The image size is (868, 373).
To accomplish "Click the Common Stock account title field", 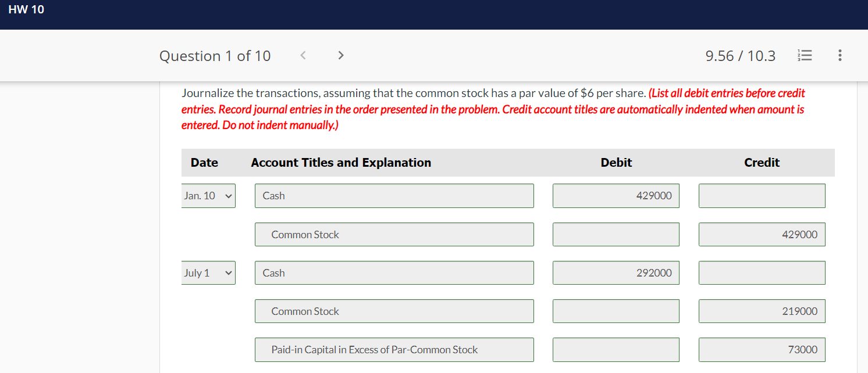I will [394, 234].
